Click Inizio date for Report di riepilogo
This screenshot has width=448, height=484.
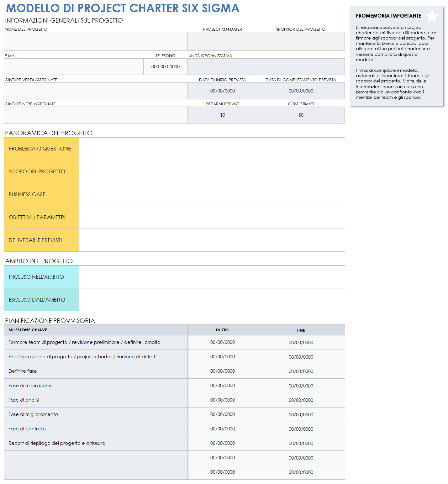(222, 443)
